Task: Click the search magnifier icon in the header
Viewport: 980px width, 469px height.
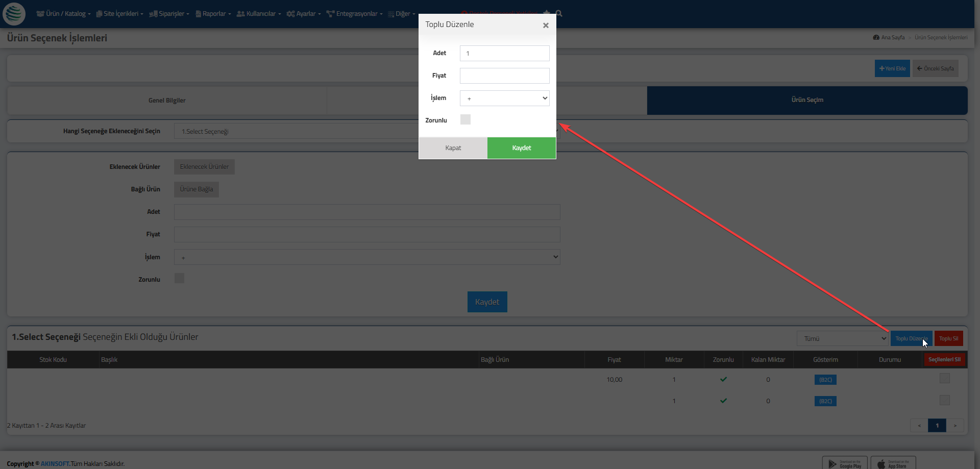Action: point(559,13)
